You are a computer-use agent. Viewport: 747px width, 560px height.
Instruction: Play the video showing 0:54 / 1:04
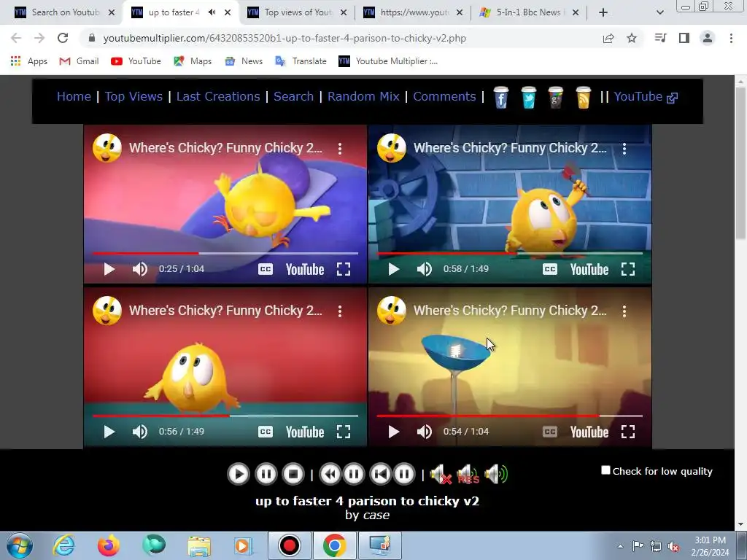tap(393, 432)
